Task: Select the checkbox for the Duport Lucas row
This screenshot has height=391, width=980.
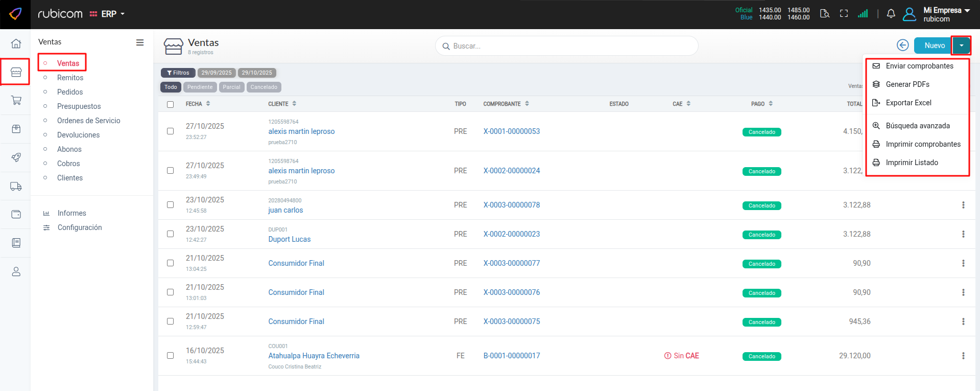Action: coord(170,234)
